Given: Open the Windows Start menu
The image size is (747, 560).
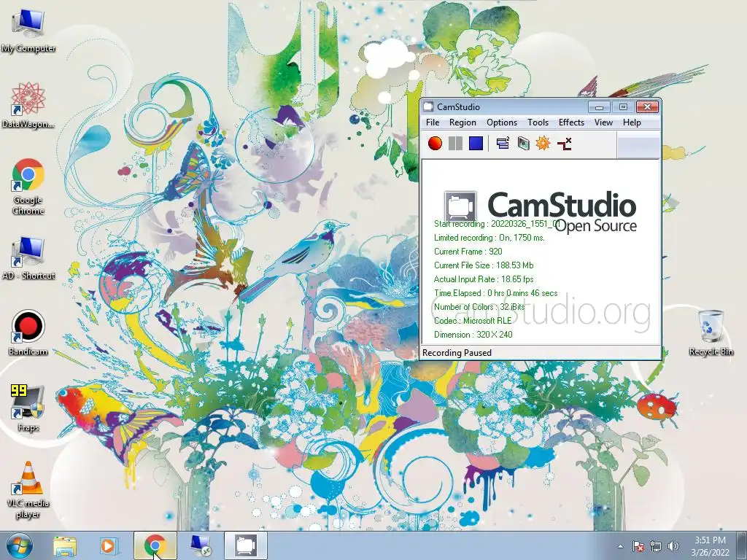Looking at the screenshot, I should [x=19, y=545].
